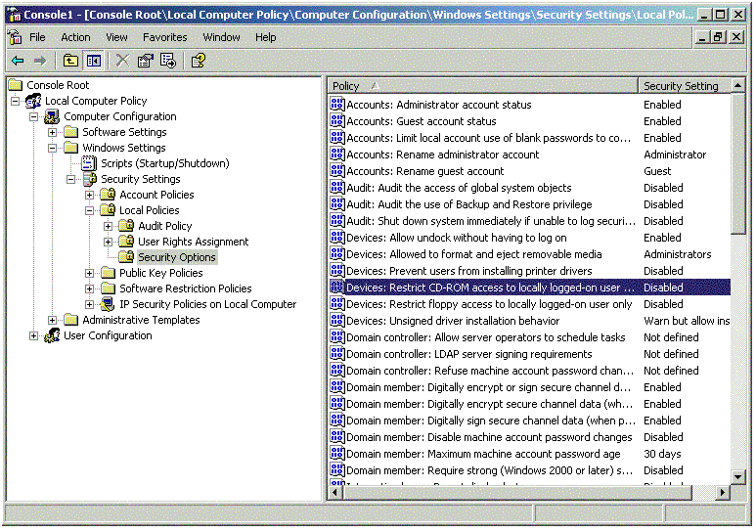Collapse the Local Policies tree node
756x532 pixels.
90,210
